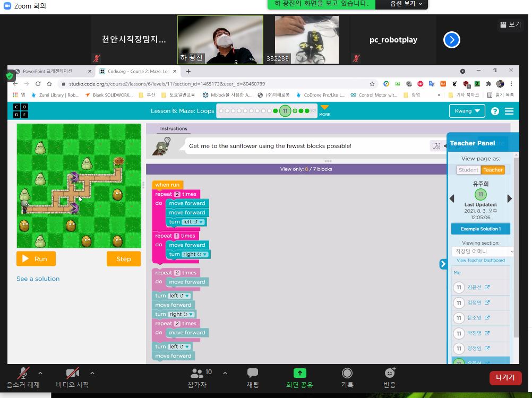The height and width of the screenshot is (398, 532).
Task: Click the See a solution link
Action: 38,279
